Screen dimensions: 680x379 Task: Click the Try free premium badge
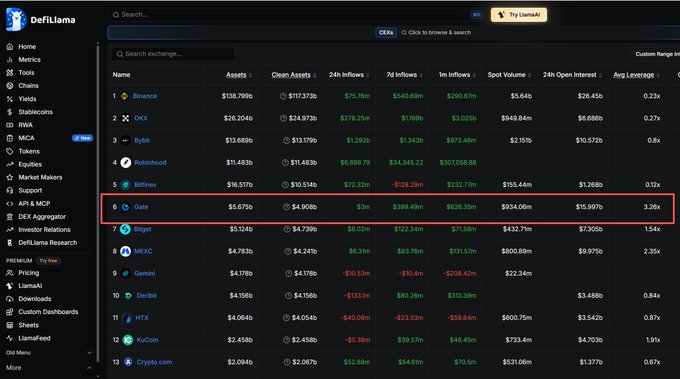click(x=48, y=261)
